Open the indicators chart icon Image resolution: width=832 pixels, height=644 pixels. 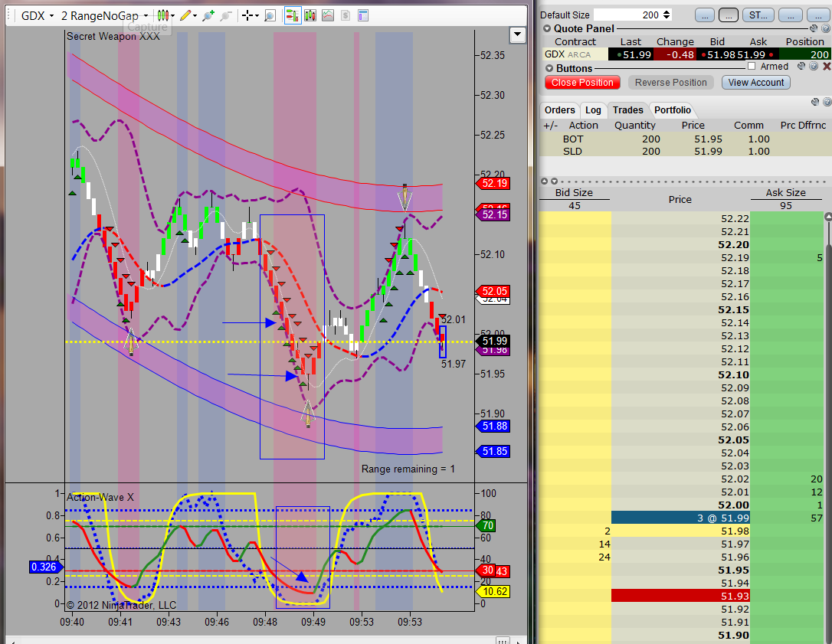328,15
